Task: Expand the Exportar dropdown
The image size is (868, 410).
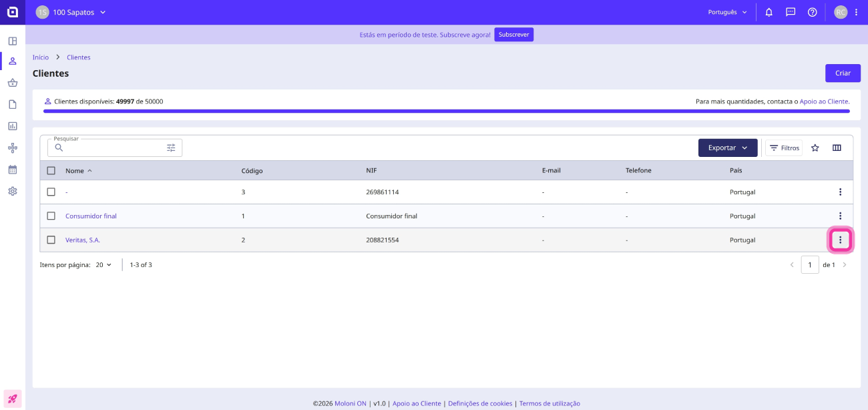Action: (x=728, y=148)
